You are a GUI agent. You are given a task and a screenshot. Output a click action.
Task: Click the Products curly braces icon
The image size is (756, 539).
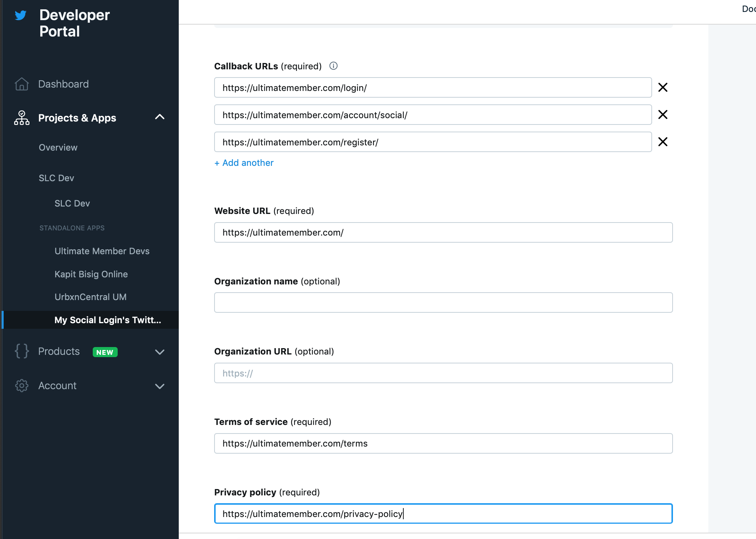click(22, 351)
